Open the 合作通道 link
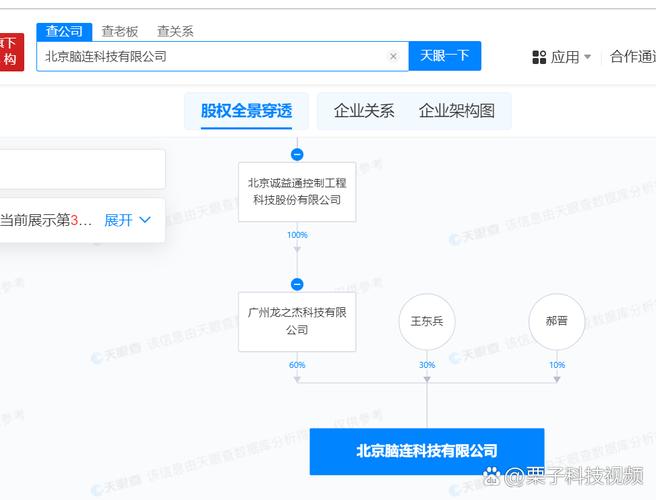This screenshot has height=500, width=656. click(633, 56)
